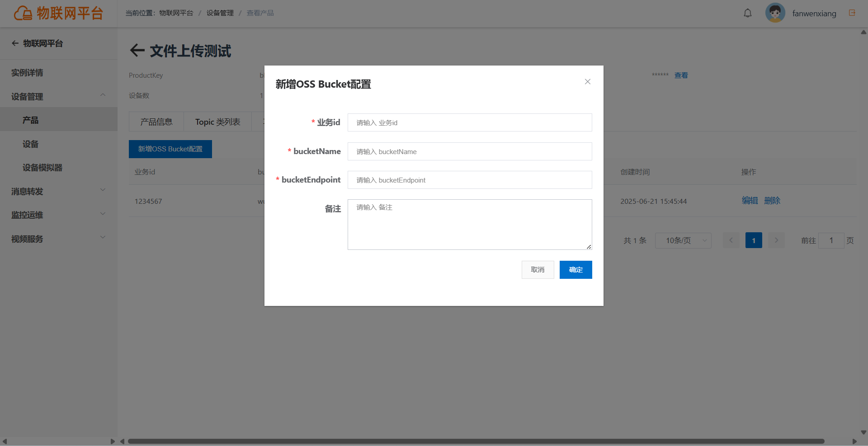This screenshot has width=868, height=446.
Task: Click the logout icon beside fanwenxiang
Action: (852, 13)
